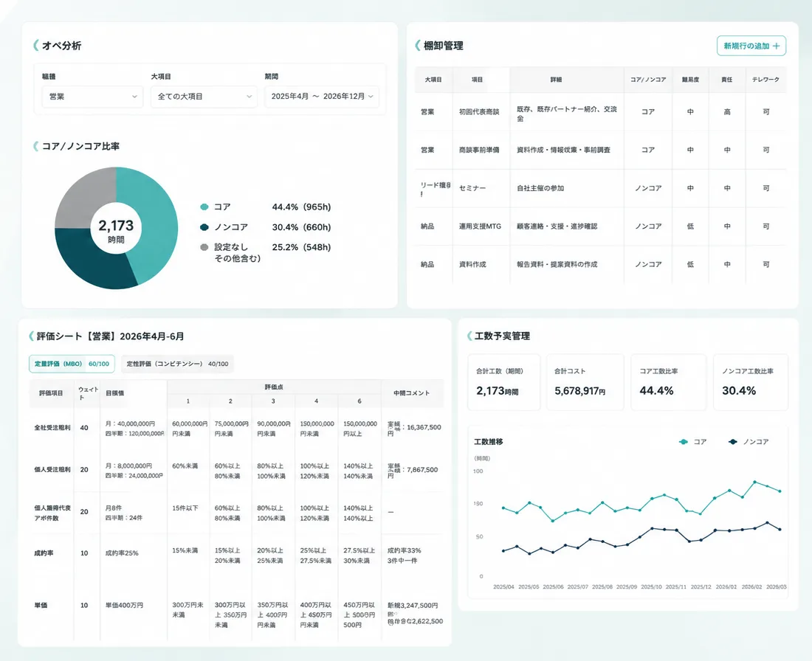The height and width of the screenshot is (661, 812).
Task: Click the 新規行の追加 button
Action: pyautogui.click(x=751, y=46)
